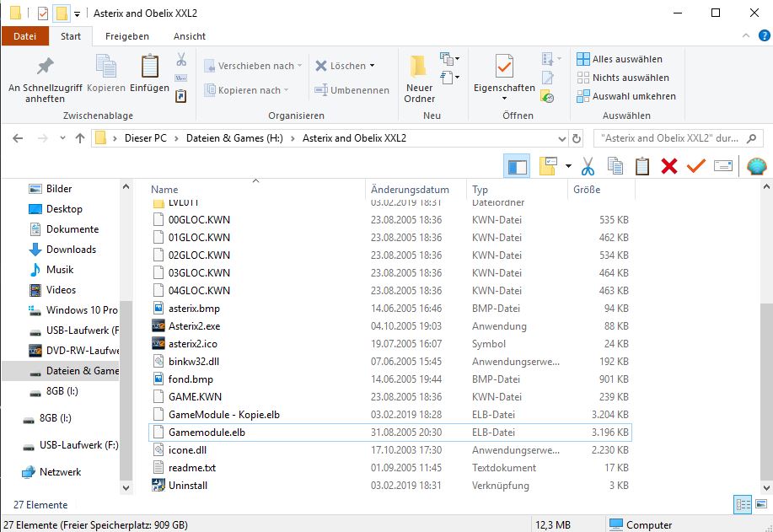Screen dimensions: 773x532
Task: Open the Datei menu
Action: coord(24,36)
